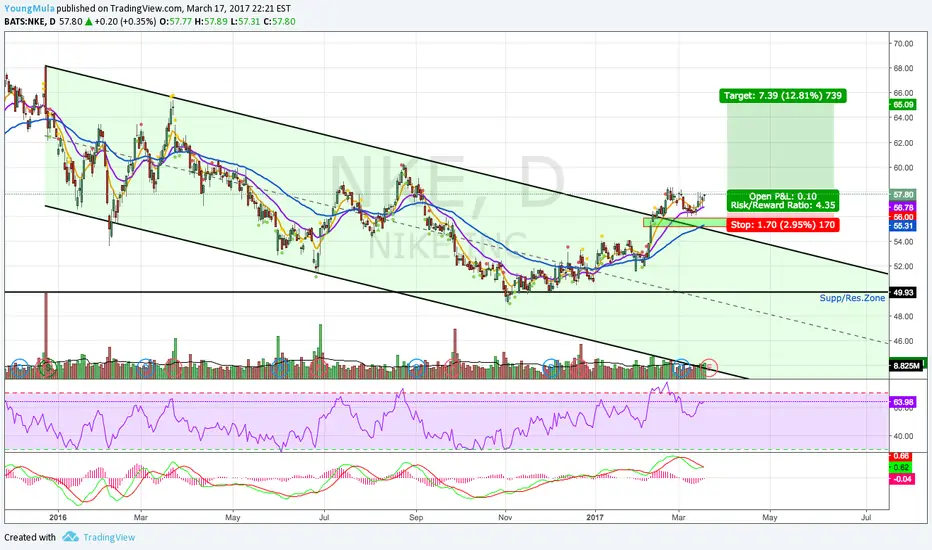Click the -0.04 MACD histogram tag
932x550 pixels.
click(x=902, y=479)
